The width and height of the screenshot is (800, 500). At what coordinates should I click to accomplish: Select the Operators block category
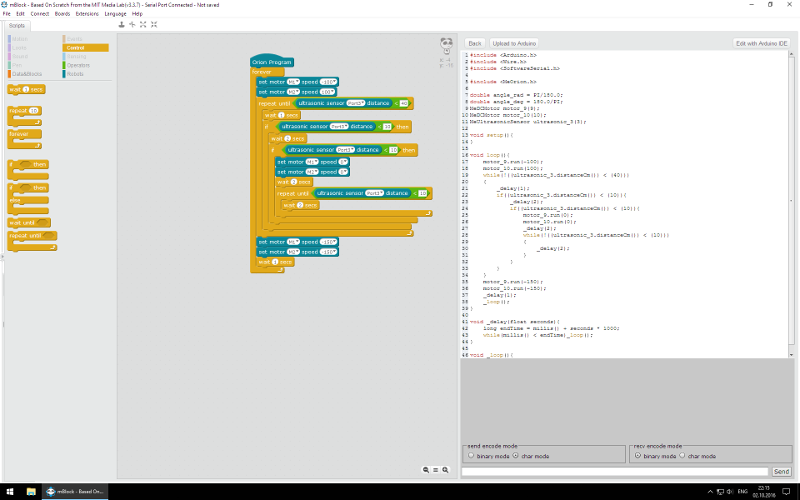point(77,65)
